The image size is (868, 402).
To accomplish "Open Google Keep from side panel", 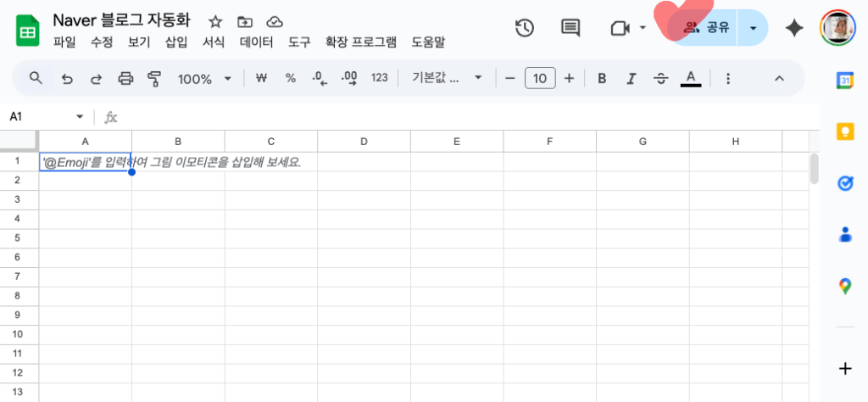I will pos(844,131).
